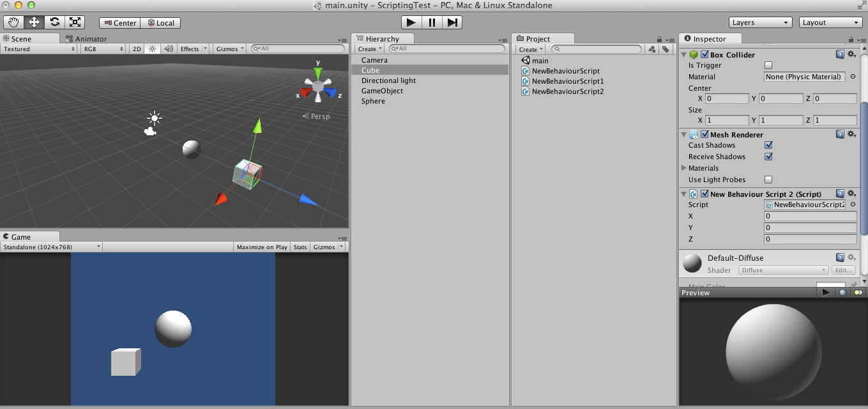The image size is (868, 409).
Task: Play the material preview
Action: pos(826,293)
